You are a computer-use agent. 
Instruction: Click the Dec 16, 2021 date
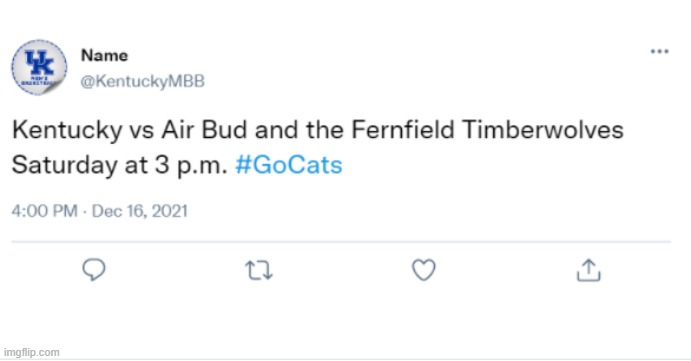click(x=140, y=211)
